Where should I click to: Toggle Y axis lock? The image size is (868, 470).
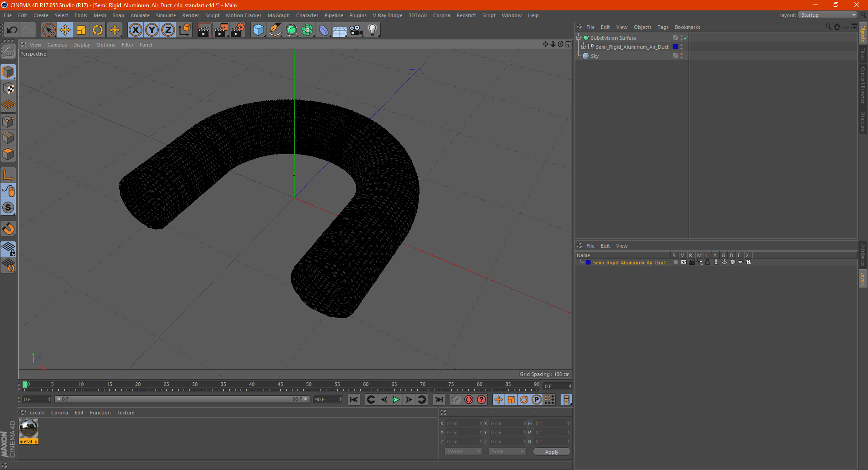[151, 30]
